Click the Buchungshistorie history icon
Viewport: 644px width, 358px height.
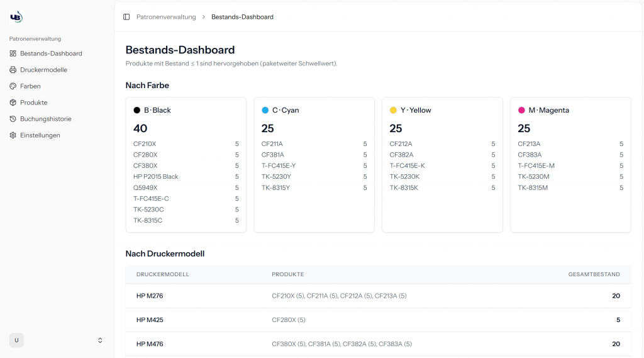tap(13, 119)
